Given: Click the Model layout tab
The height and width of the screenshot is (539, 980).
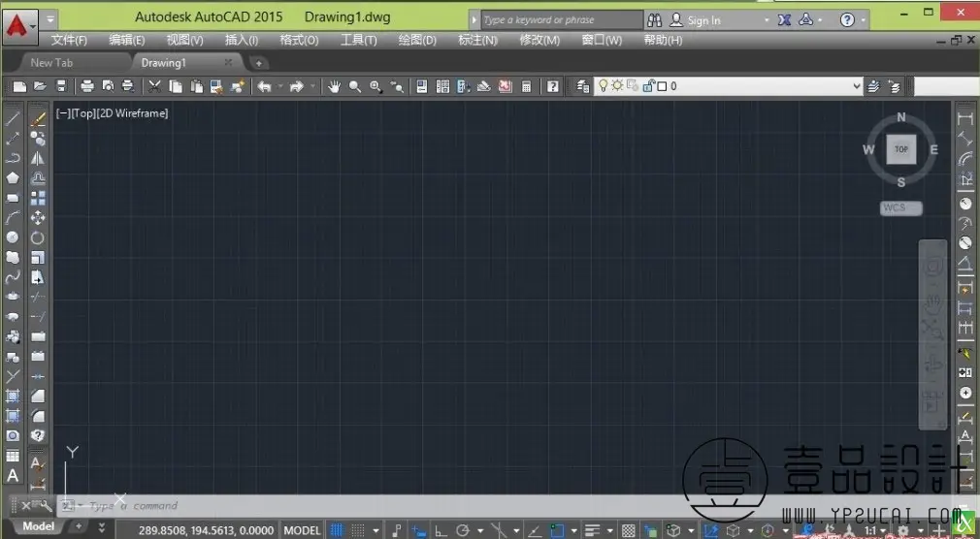Looking at the screenshot, I should coord(38,526).
